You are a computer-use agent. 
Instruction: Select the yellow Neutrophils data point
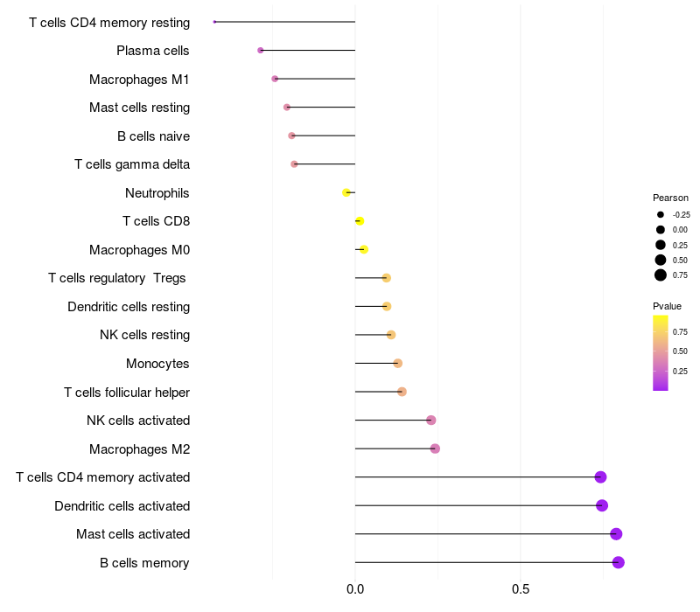pos(346,192)
